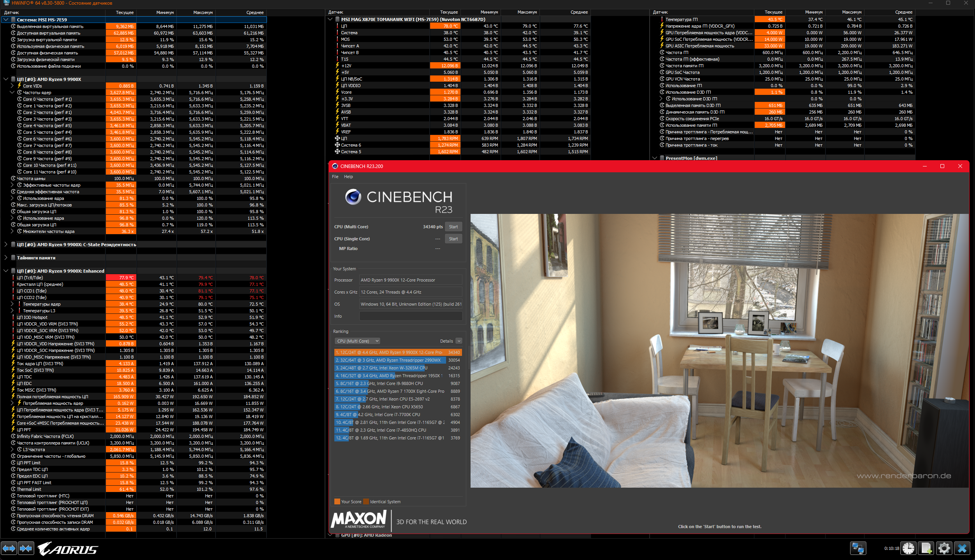
Task: Click fan icon beside Система 5
Action: tap(337, 152)
